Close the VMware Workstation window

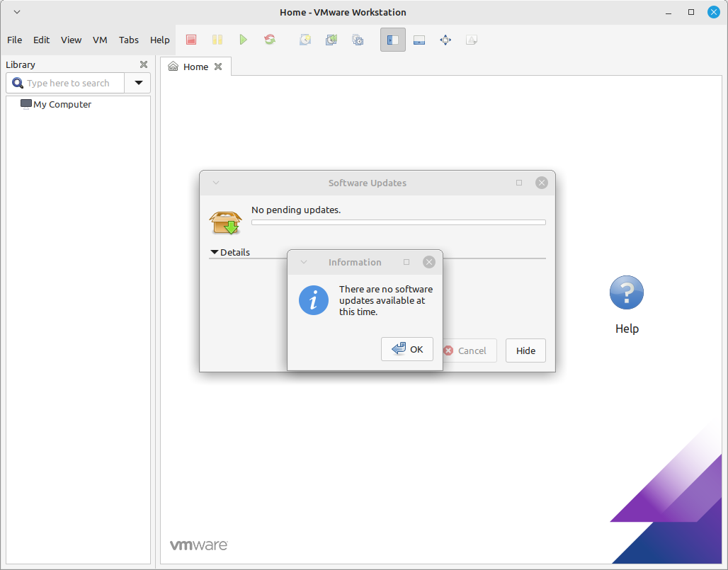714,12
